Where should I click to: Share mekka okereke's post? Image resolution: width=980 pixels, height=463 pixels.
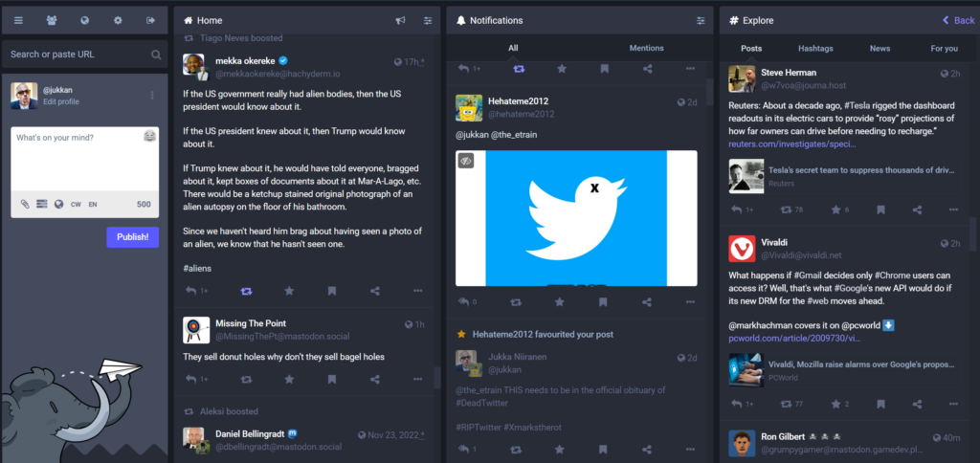coord(375,291)
